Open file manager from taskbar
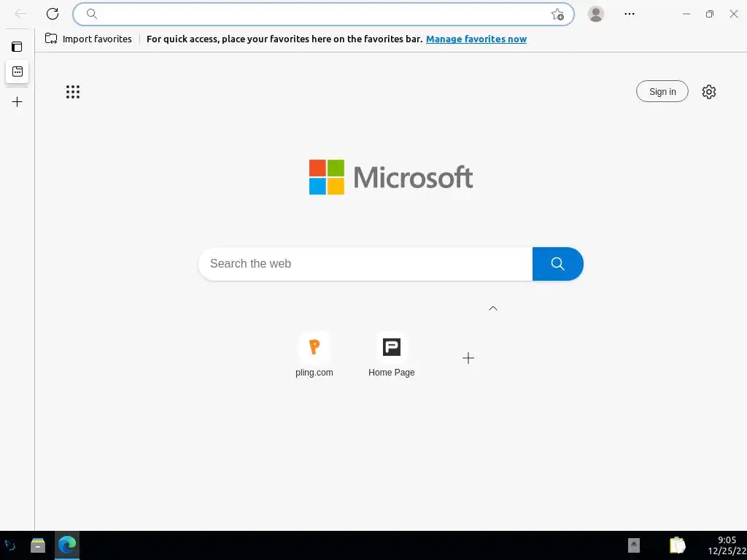This screenshot has width=747, height=560. point(38,545)
